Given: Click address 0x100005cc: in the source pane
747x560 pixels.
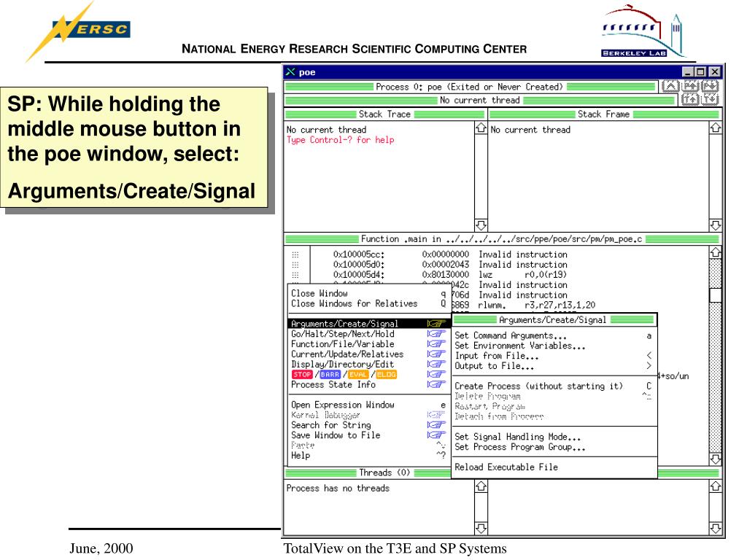Looking at the screenshot, I should (x=359, y=254).
